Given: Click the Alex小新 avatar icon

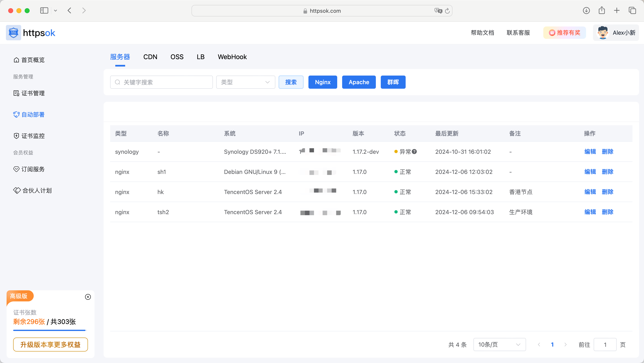Looking at the screenshot, I should pyautogui.click(x=603, y=32).
